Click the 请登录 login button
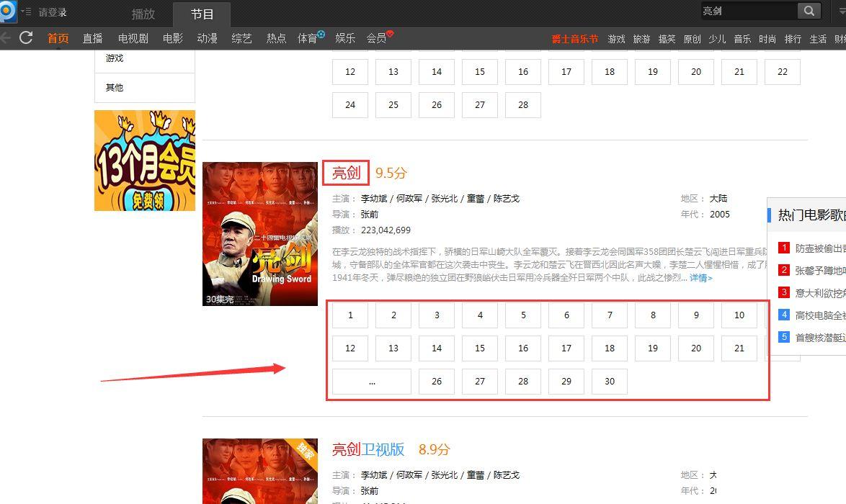Screen dimensions: 846x504 coord(53,11)
